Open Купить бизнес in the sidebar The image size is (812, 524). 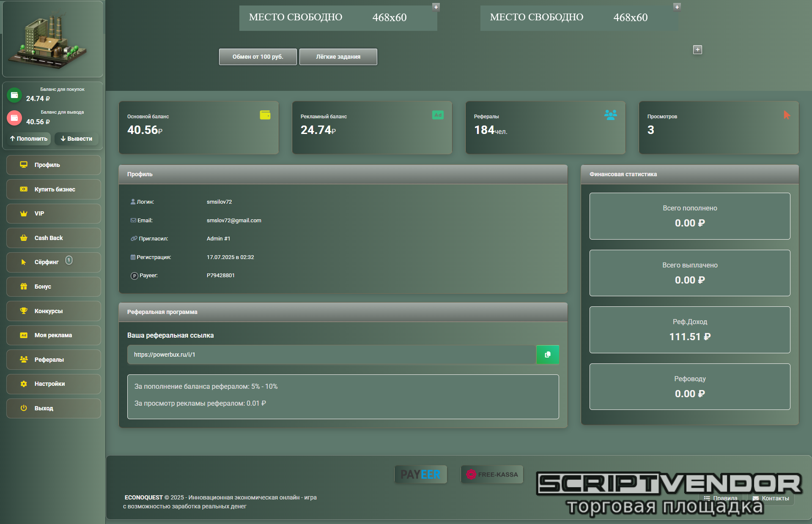coord(54,189)
